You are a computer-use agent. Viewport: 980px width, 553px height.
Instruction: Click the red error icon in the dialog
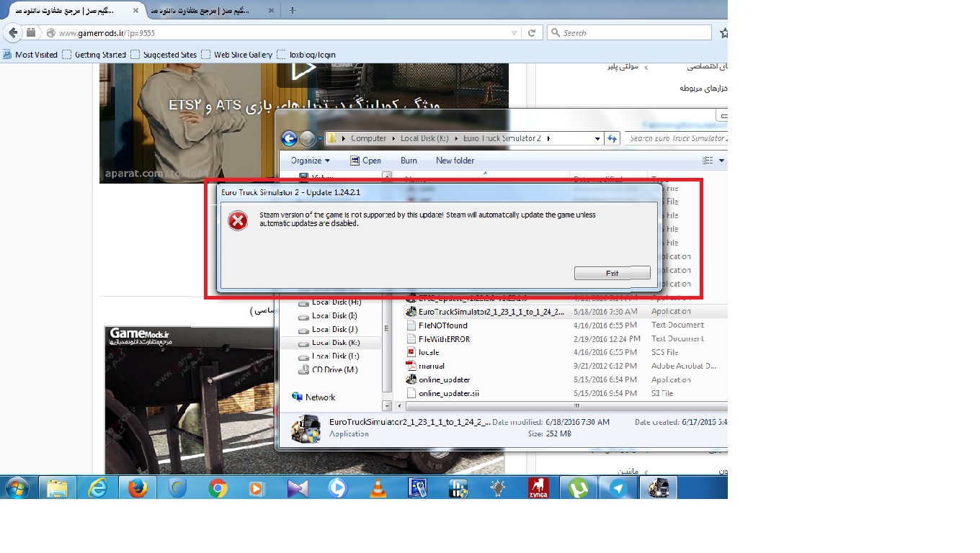pyautogui.click(x=238, y=220)
